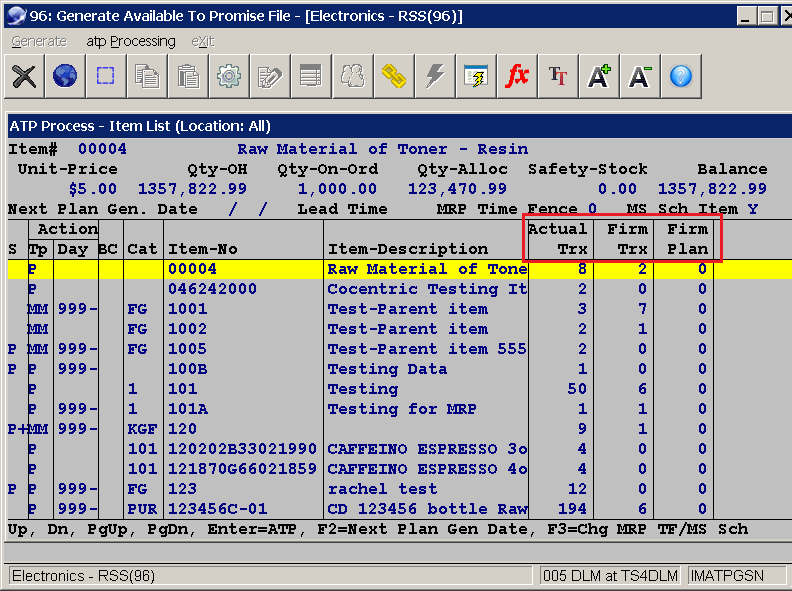
Task: Decrease font size with A- icon
Action: click(x=640, y=77)
